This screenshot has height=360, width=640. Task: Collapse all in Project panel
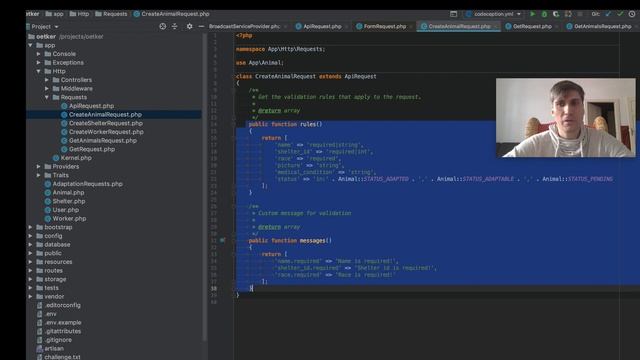point(175,26)
